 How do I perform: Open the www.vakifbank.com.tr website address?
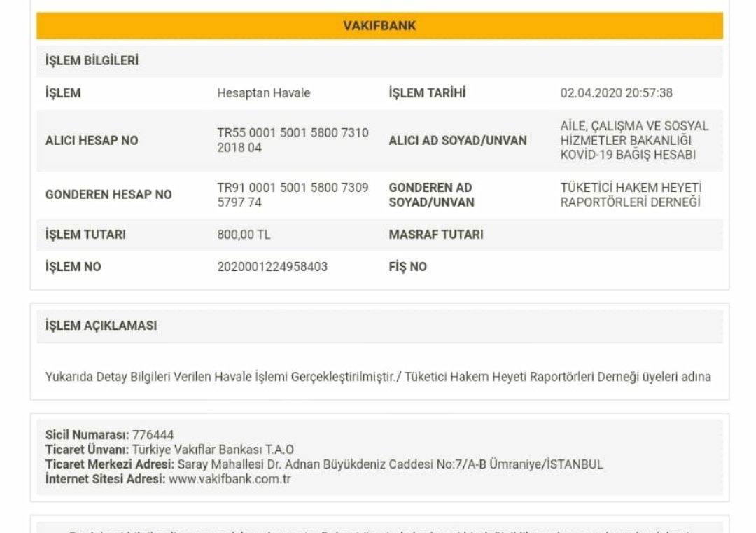pos(230,480)
